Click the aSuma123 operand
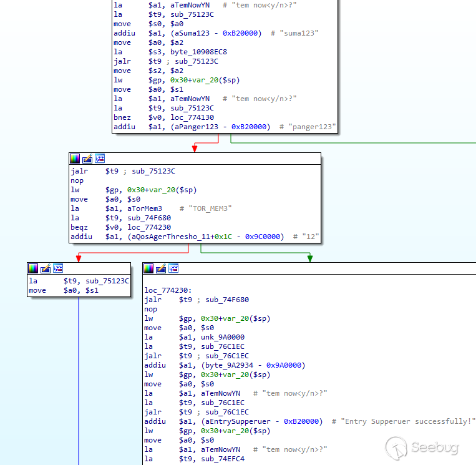The image size is (476, 465). coord(192,33)
